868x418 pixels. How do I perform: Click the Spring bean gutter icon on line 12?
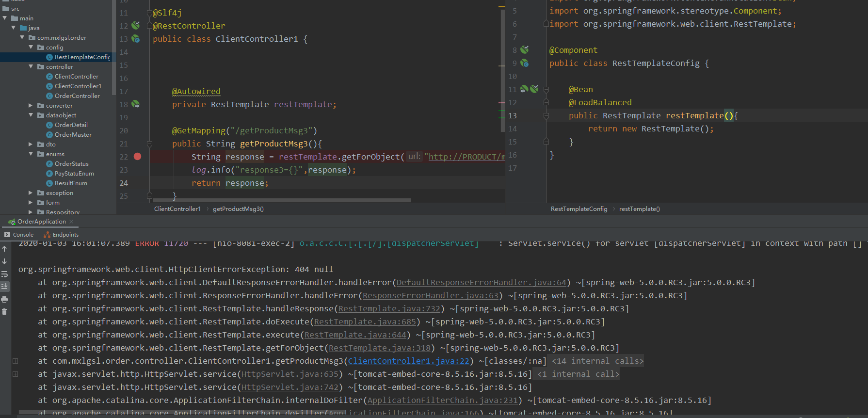[136, 25]
